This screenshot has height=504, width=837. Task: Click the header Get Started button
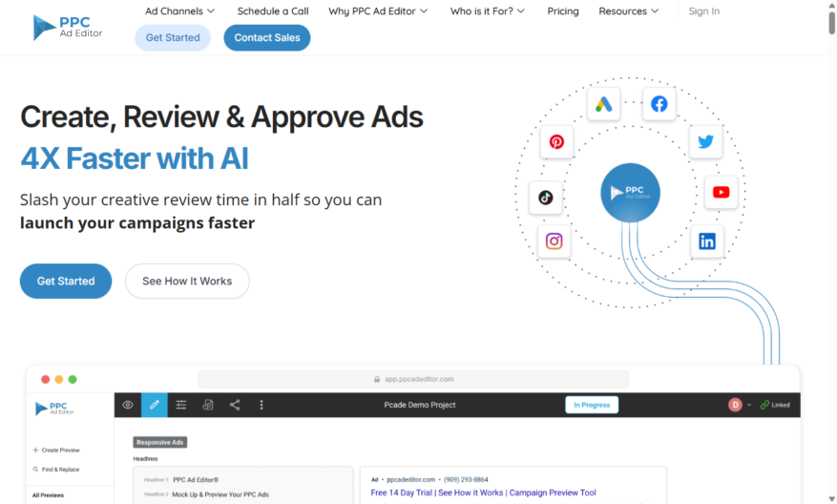click(x=173, y=38)
